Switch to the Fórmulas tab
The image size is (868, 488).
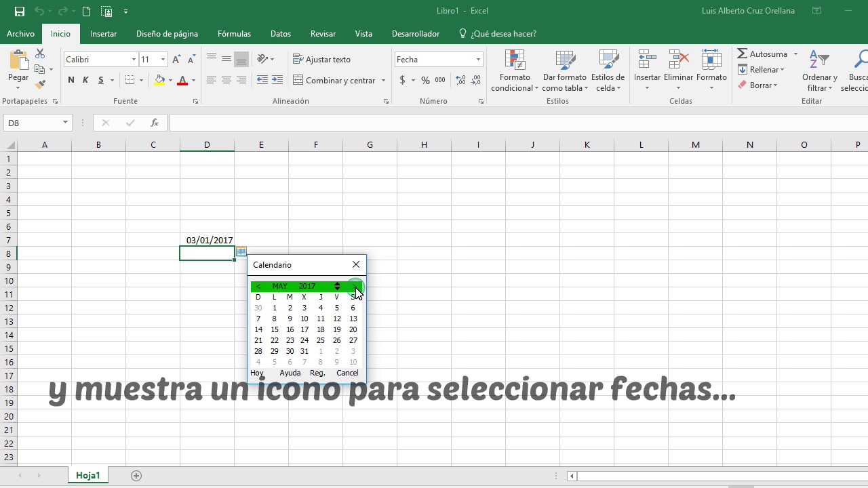[x=234, y=34]
